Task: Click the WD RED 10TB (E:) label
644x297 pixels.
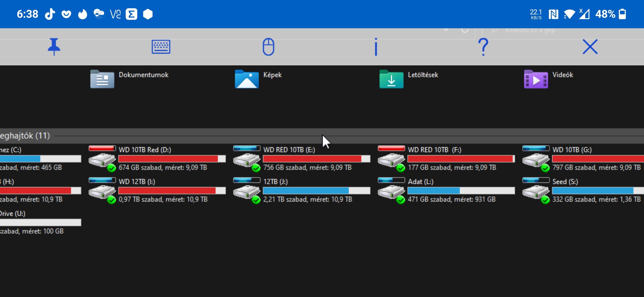Action: coord(289,150)
